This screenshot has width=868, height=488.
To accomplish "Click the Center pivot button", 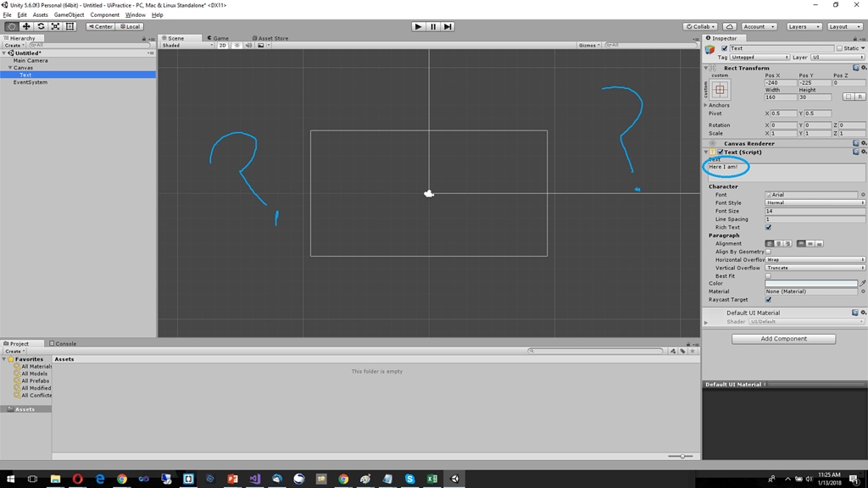I will click(x=100, y=26).
